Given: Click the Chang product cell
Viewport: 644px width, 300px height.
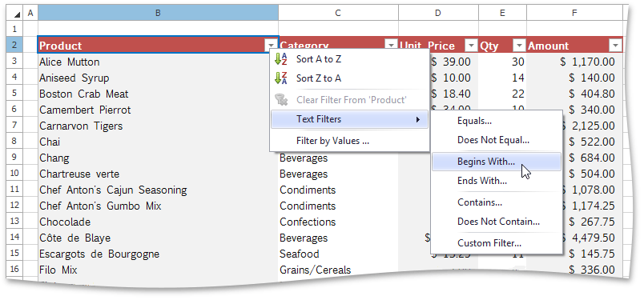Looking at the screenshot, I should coord(158,158).
